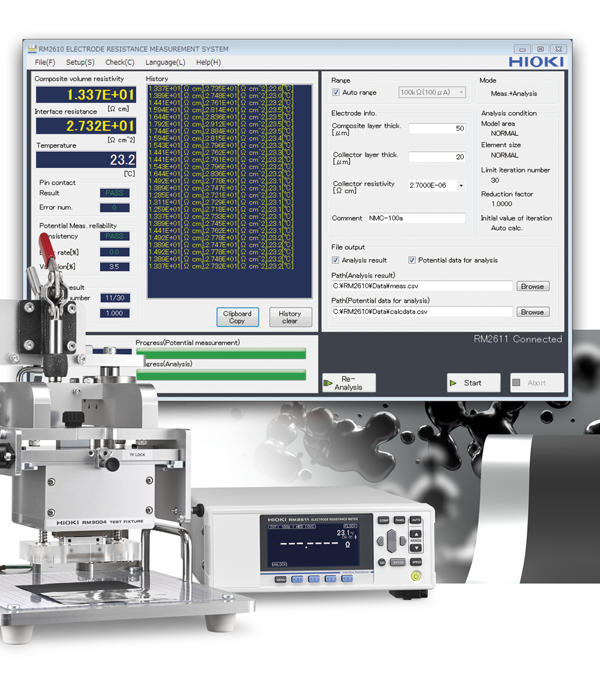
Task: Click the green arrow icon on Re-Analysis
Action: point(328,383)
